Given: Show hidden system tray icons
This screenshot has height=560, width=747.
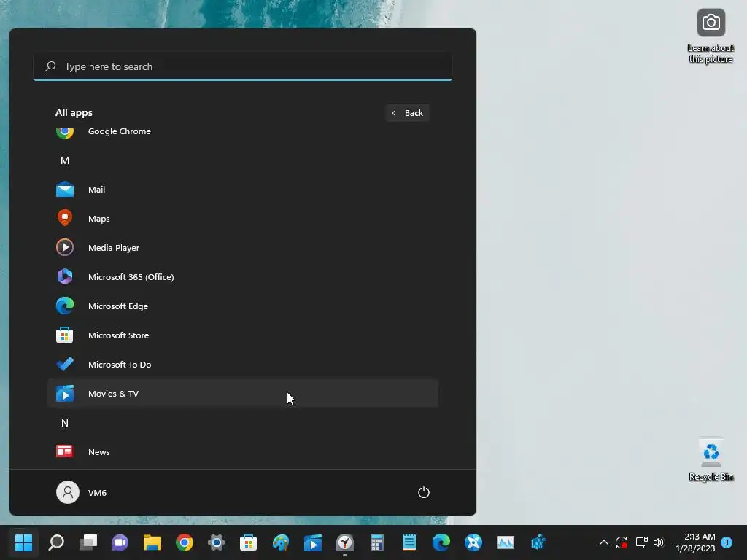Looking at the screenshot, I should coord(603,542).
